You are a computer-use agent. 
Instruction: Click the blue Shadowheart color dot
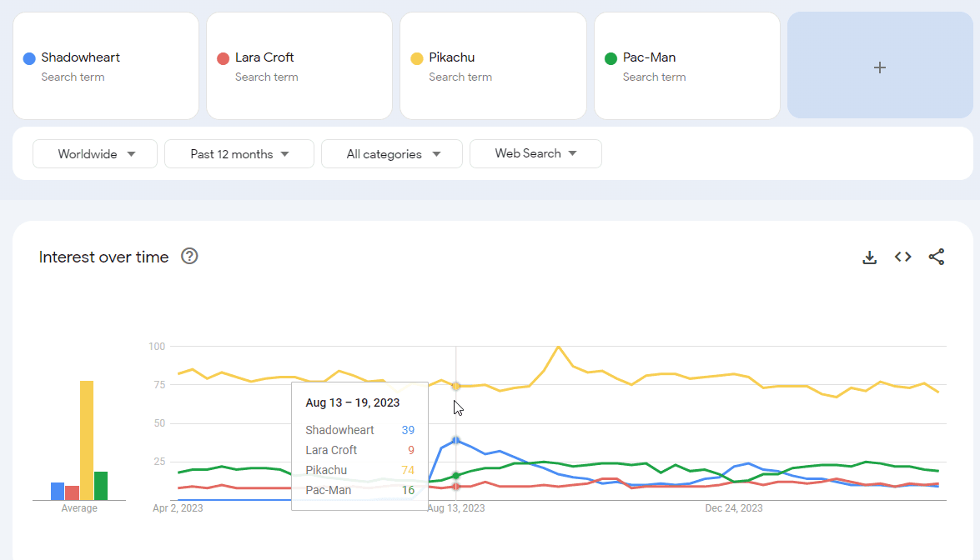coord(28,58)
